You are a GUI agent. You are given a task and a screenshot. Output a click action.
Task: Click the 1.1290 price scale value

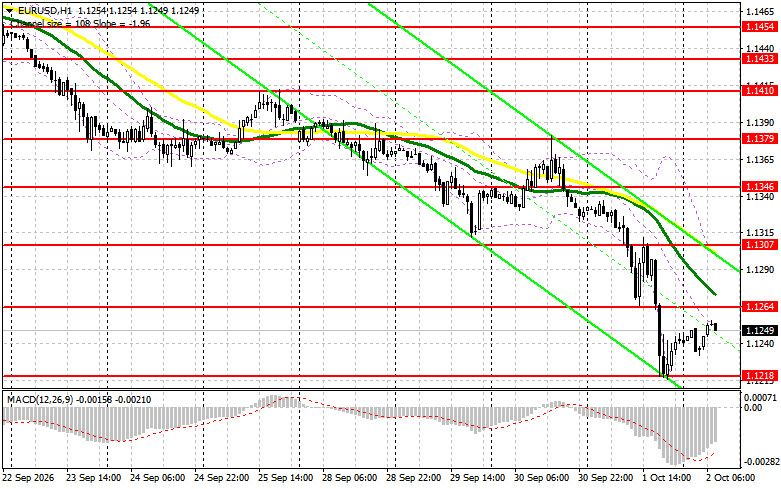pyautogui.click(x=760, y=270)
